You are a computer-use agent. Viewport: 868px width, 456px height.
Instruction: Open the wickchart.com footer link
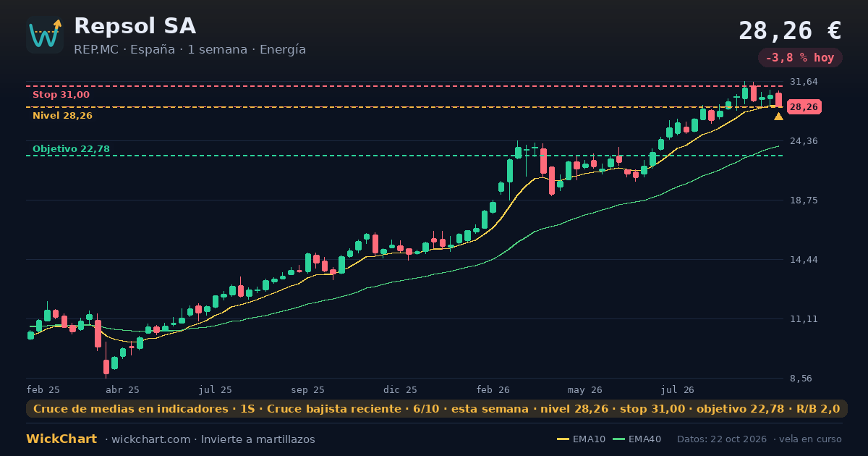[150, 439]
